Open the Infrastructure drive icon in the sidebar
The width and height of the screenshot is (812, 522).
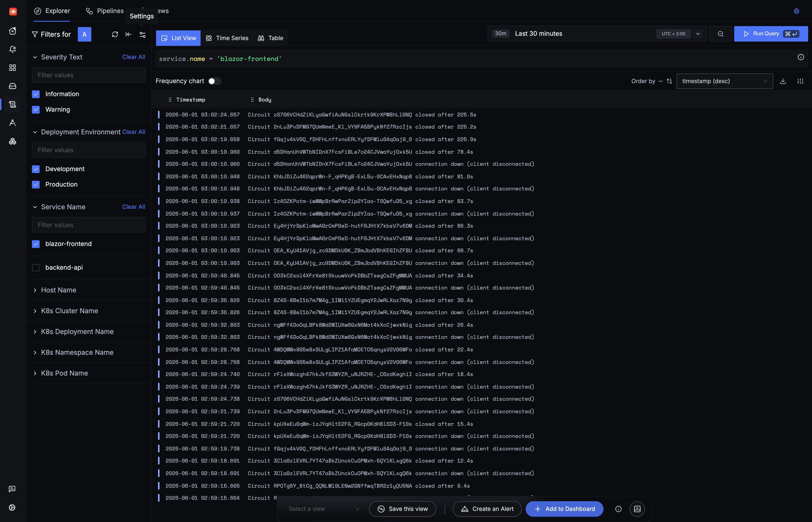(13, 86)
